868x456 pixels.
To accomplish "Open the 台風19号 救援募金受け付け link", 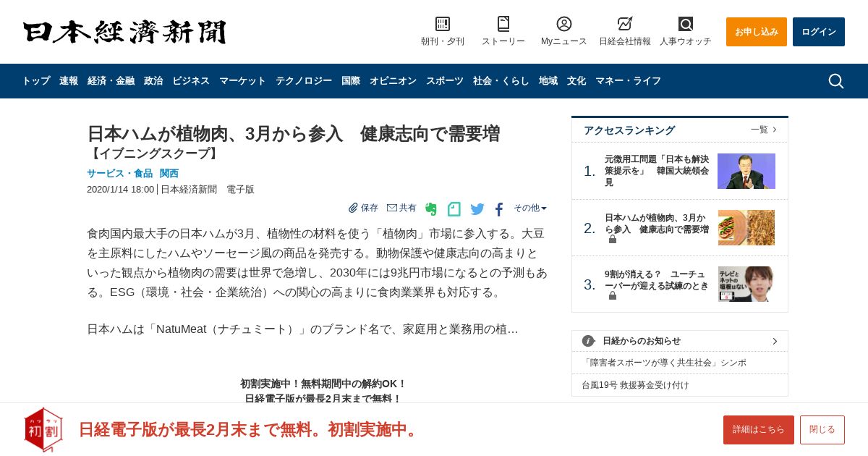I will [x=635, y=385].
